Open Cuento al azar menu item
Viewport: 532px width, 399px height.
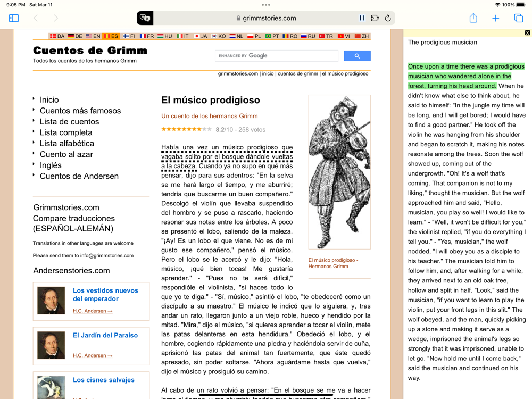(x=66, y=154)
